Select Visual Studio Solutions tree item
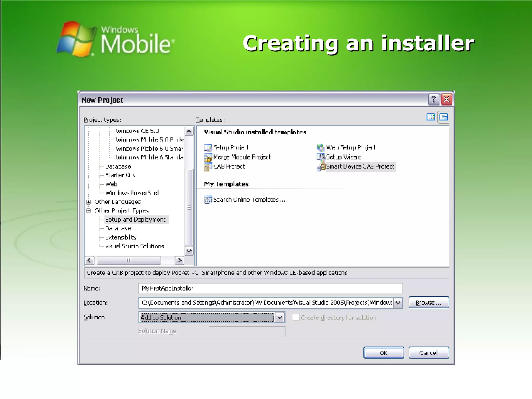The width and height of the screenshot is (532, 399). (x=135, y=246)
